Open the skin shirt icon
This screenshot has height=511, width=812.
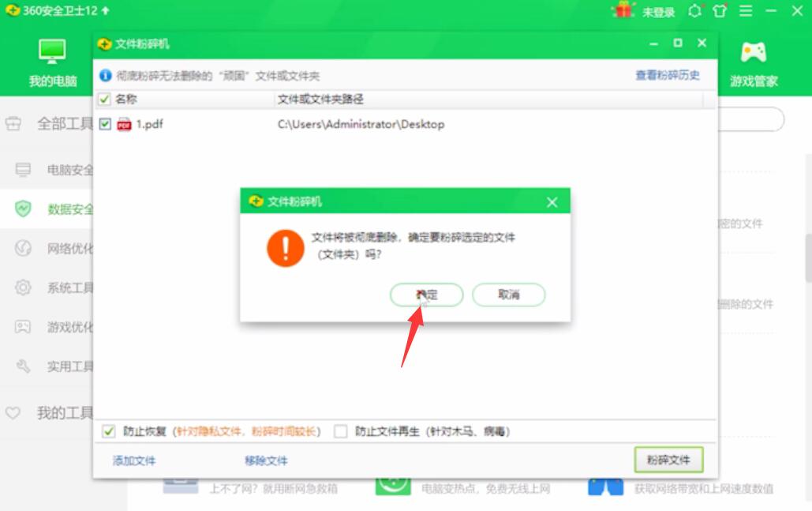[x=720, y=11]
